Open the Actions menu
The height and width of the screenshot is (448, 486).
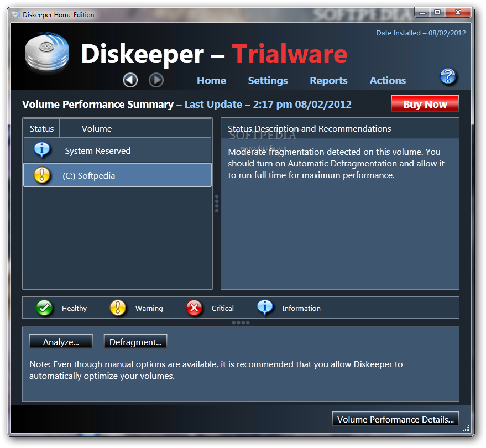click(x=388, y=81)
